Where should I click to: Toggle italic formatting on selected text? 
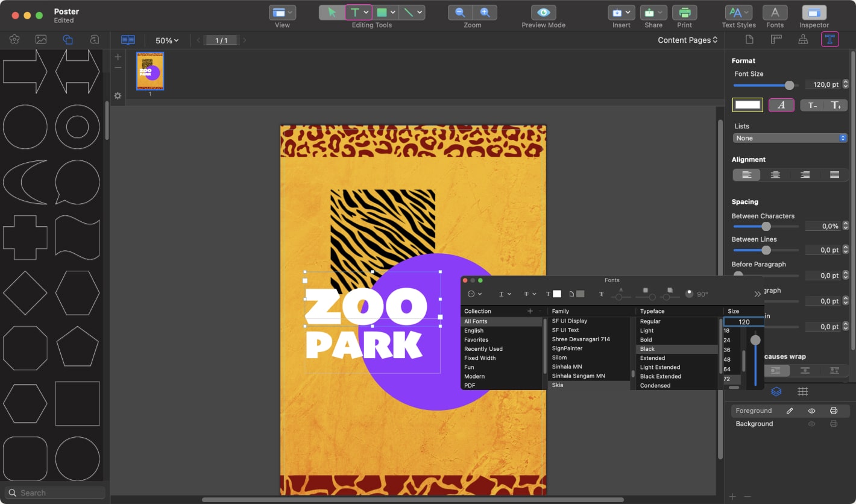coord(781,105)
